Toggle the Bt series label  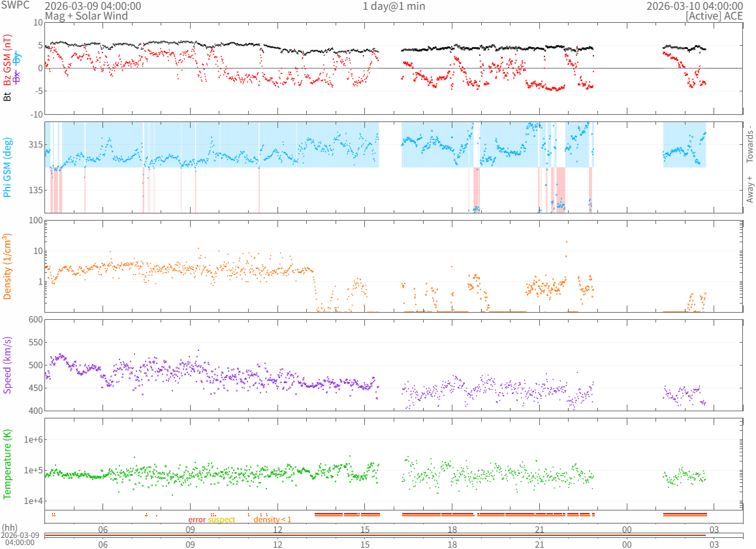[7, 97]
